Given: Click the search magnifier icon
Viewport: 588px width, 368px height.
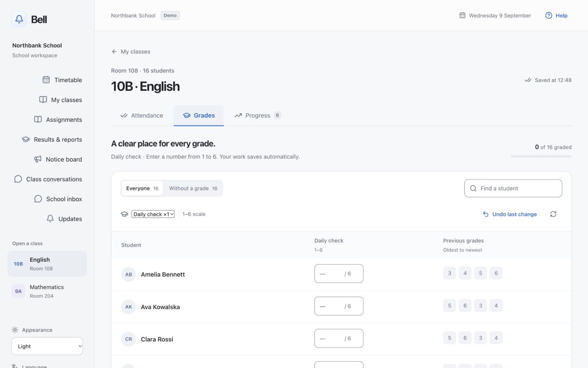Looking at the screenshot, I should (x=473, y=188).
